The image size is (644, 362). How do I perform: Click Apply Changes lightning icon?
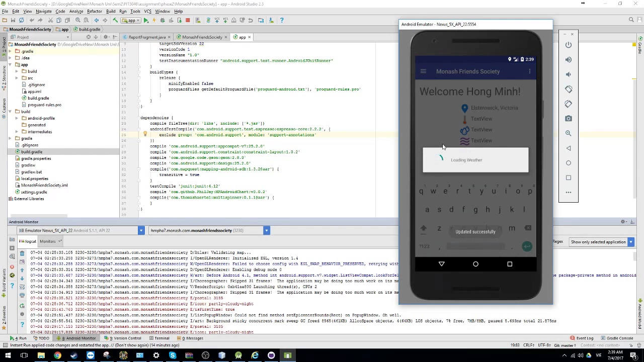coord(154,20)
